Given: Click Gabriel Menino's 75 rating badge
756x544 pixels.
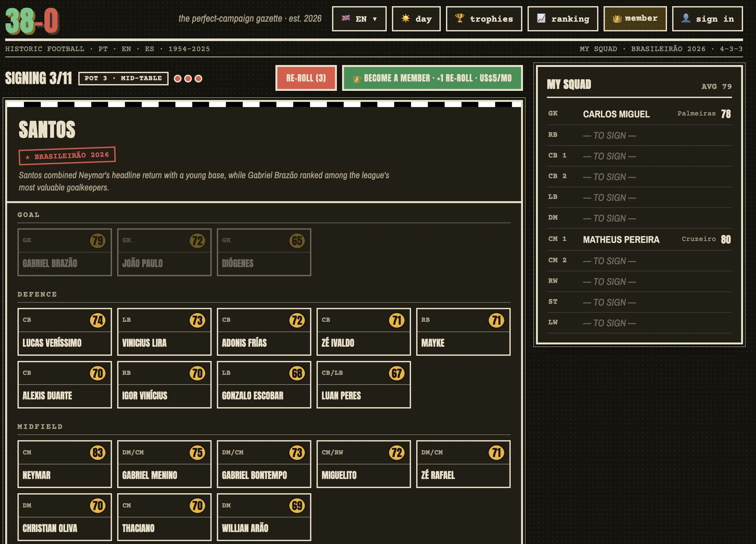Looking at the screenshot, I should click(197, 452).
